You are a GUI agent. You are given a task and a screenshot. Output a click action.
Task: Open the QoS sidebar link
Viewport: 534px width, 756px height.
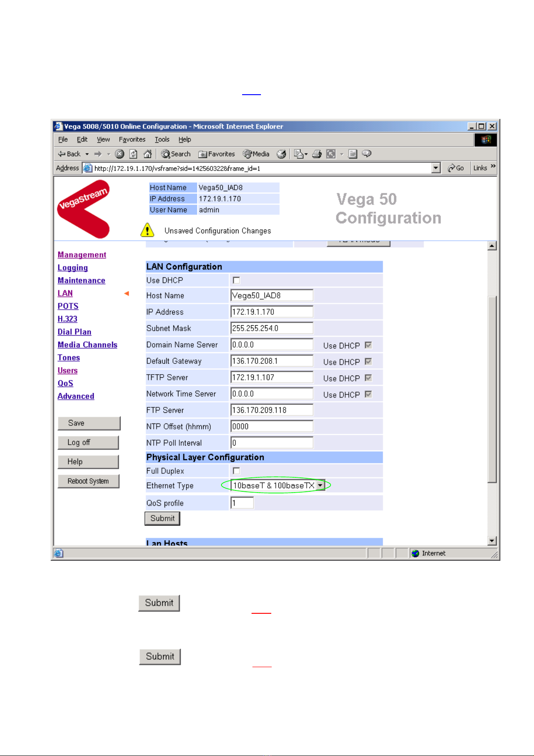pos(65,383)
